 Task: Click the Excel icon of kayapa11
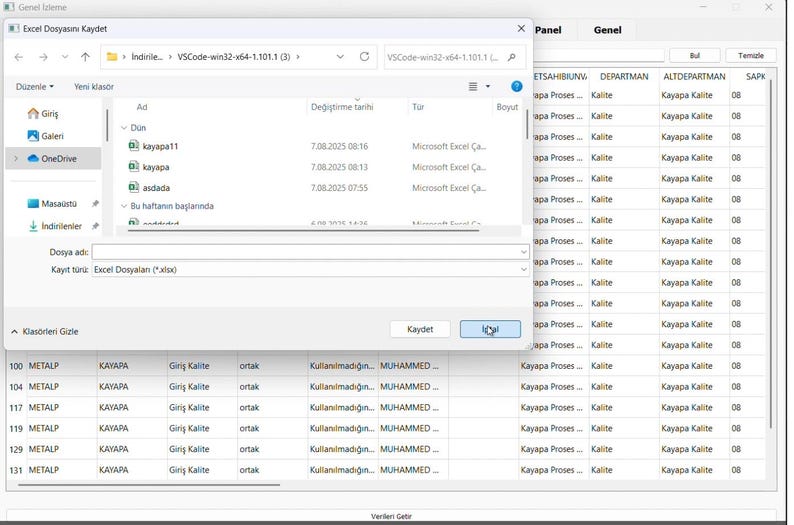point(134,146)
